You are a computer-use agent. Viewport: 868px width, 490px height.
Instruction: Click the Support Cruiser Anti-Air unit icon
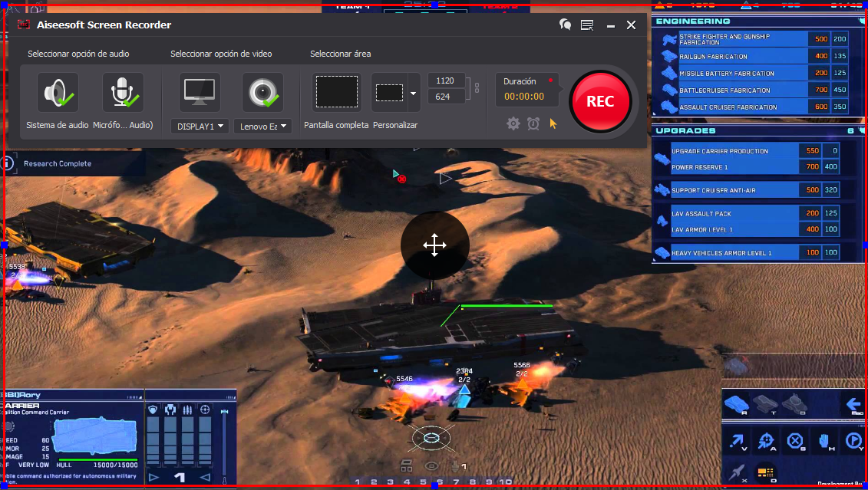(662, 190)
